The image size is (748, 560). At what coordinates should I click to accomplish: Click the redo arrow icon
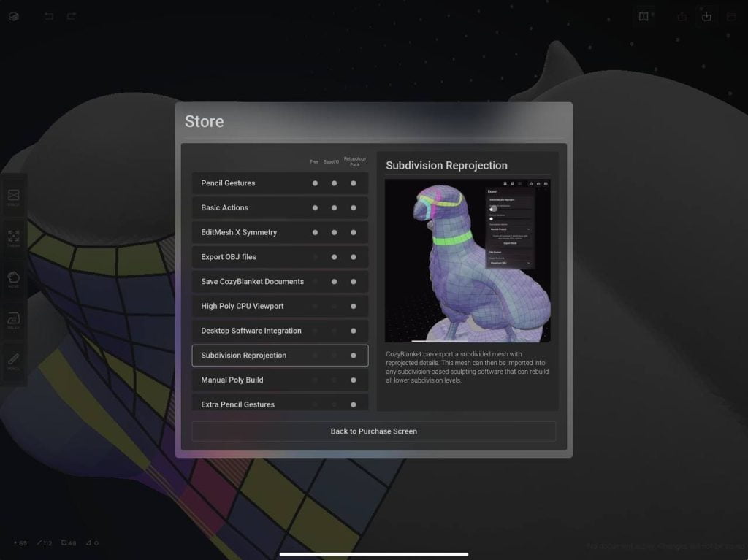click(x=71, y=16)
